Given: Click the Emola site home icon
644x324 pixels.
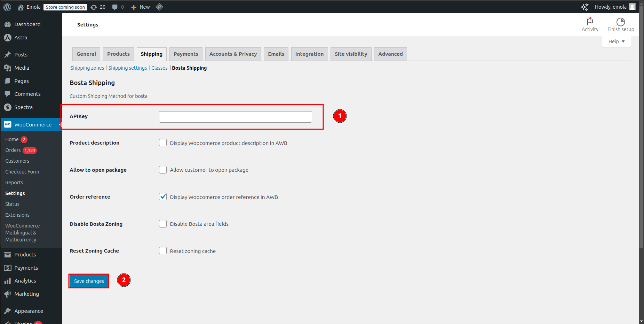Looking at the screenshot, I should coord(21,7).
